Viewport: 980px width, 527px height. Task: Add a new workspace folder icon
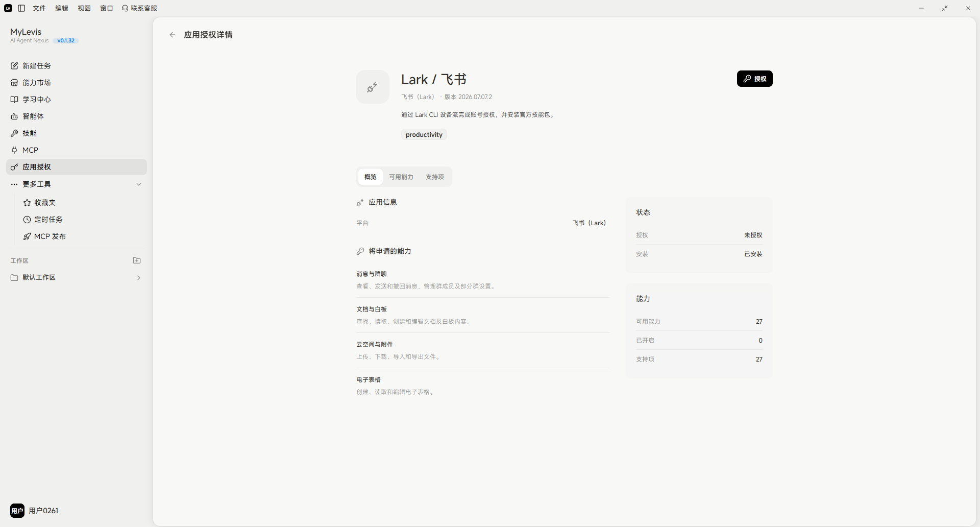coord(137,260)
